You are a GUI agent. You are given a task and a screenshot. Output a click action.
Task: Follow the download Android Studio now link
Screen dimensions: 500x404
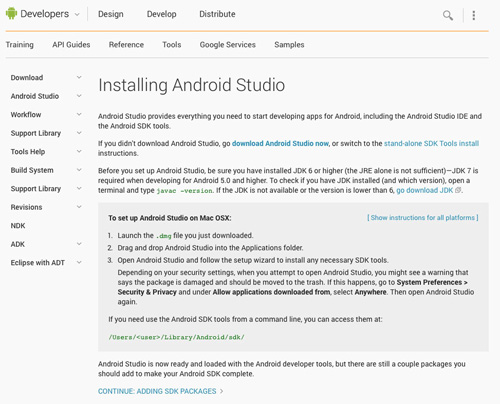coord(280,143)
